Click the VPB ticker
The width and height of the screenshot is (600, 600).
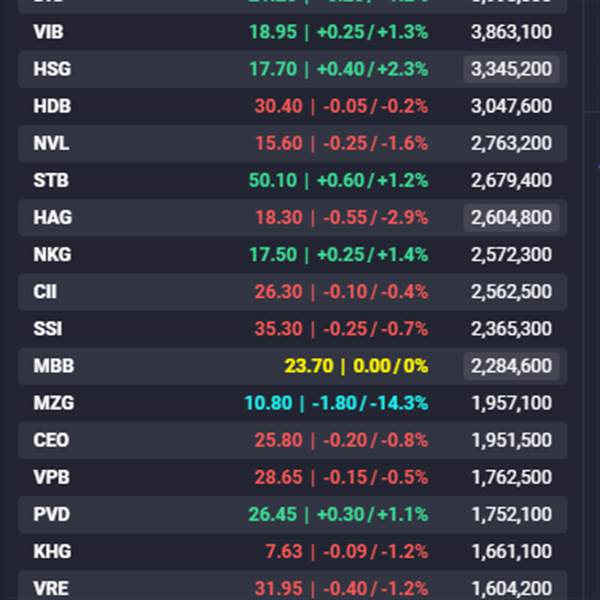click(x=51, y=477)
